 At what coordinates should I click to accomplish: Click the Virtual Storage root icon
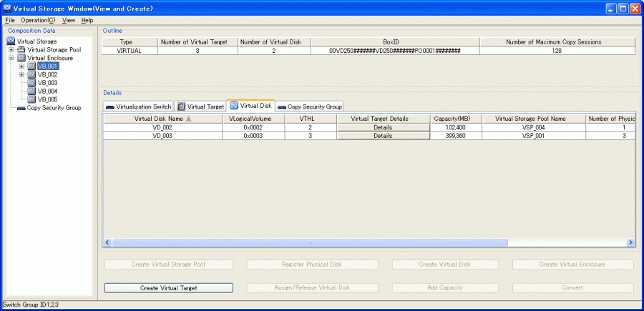pos(11,41)
